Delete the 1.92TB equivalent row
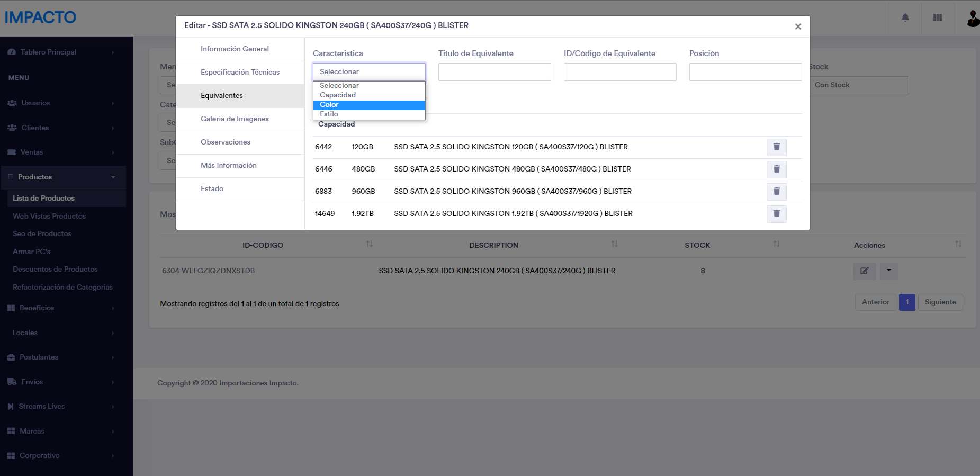The width and height of the screenshot is (980, 476). (776, 214)
